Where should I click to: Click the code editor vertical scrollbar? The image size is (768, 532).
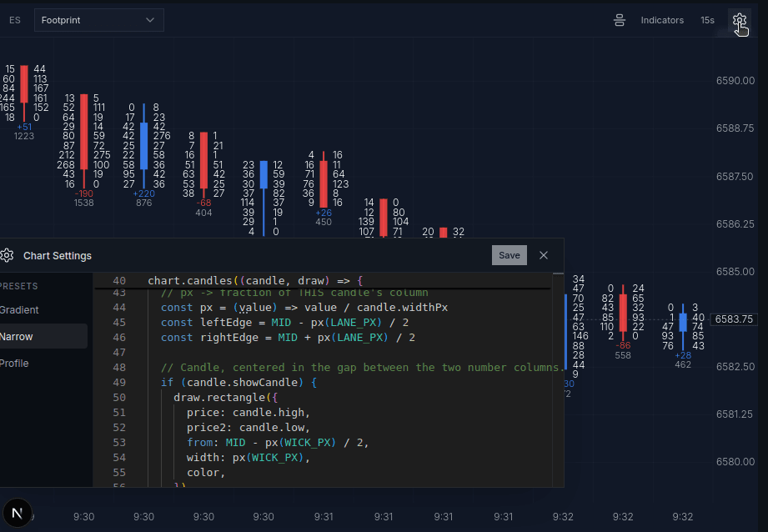coord(558,379)
